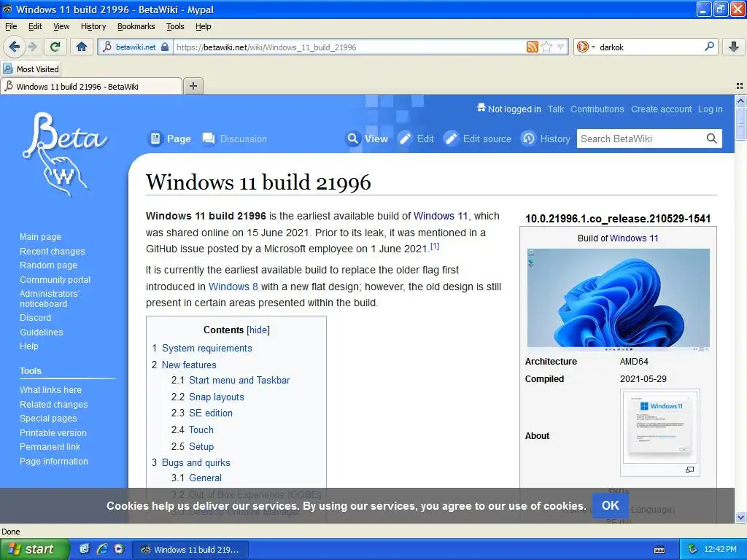This screenshot has height=560, width=747.
Task: Open the Discord sidebar link
Action: 35,318
